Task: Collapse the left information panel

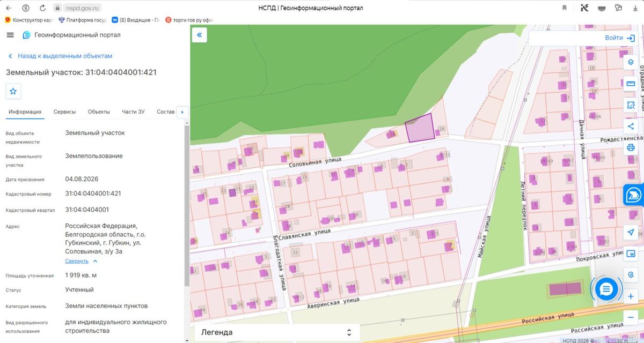Action: [x=199, y=35]
